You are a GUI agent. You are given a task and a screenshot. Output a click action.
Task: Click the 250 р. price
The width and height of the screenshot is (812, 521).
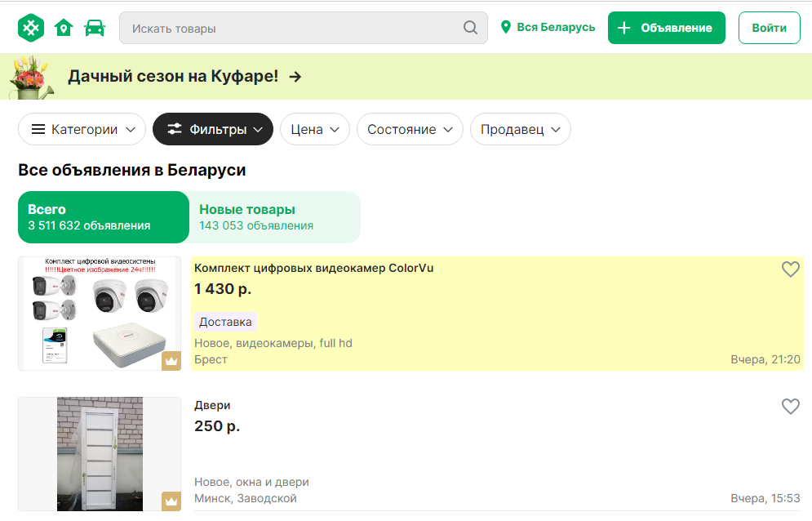217,426
